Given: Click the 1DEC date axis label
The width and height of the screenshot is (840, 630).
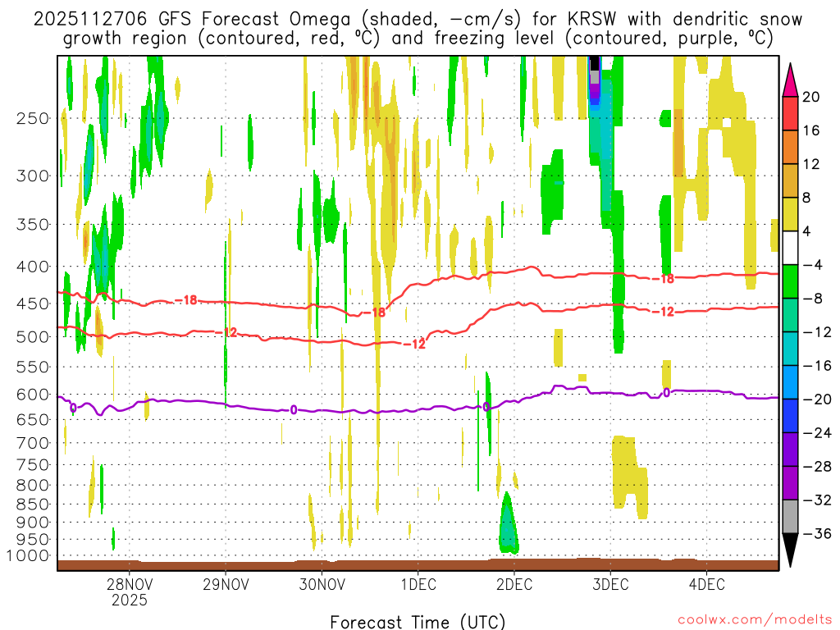Looking at the screenshot, I should [418, 584].
